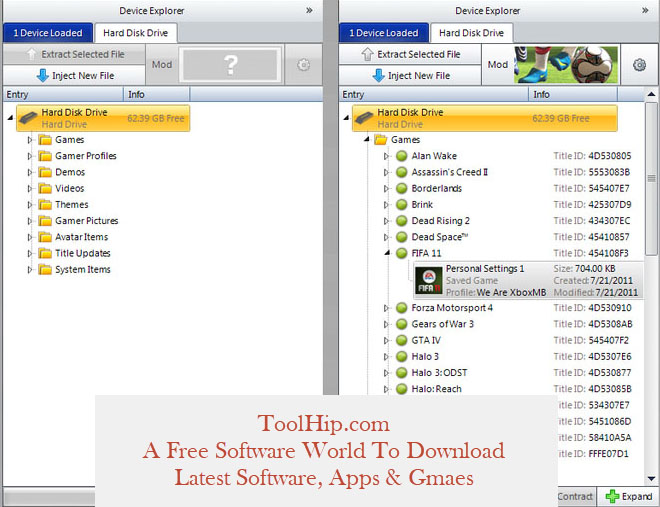Collapse left Device Explorer with double chevron
The width and height of the screenshot is (660, 507).
pyautogui.click(x=309, y=11)
